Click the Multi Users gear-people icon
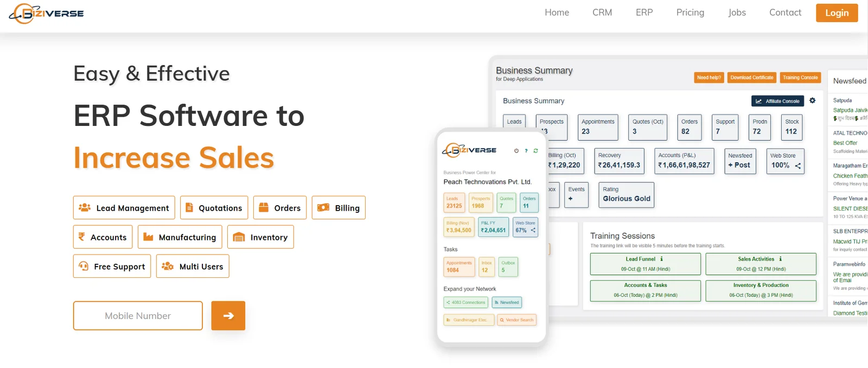The height and width of the screenshot is (368, 868). click(x=168, y=267)
